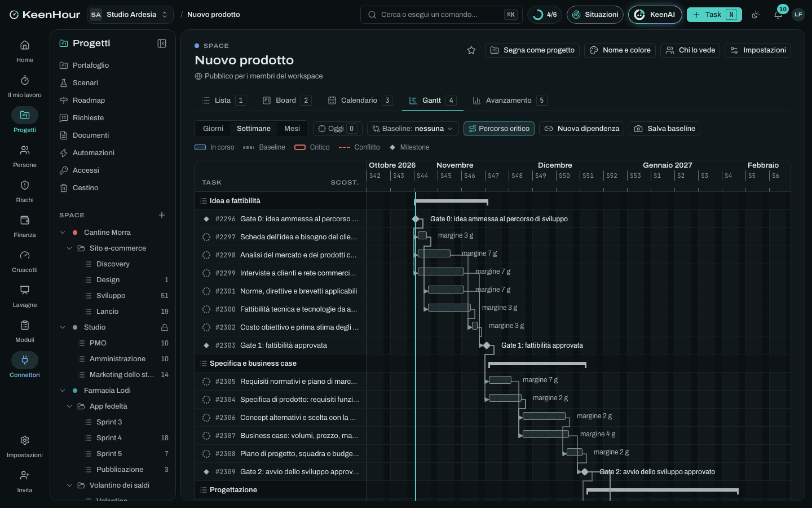This screenshot has height=508, width=812.
Task: Open Roadmap signpost entry
Action: 113,100
